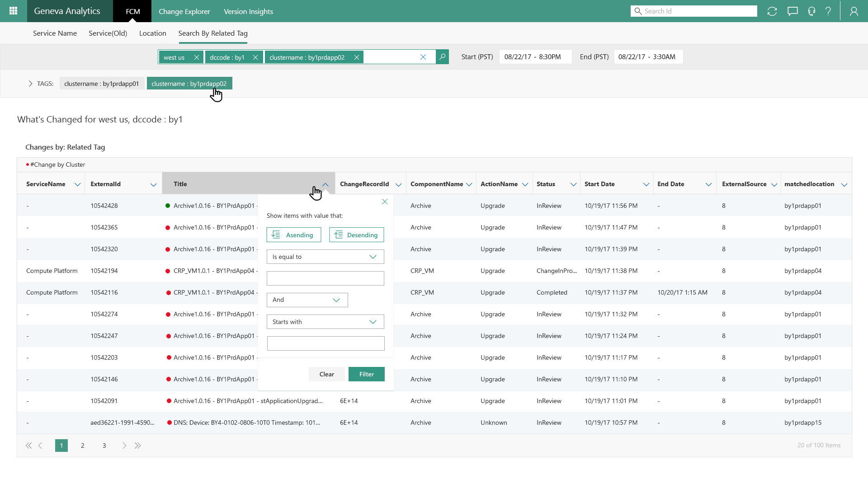The height and width of the screenshot is (488, 868).
Task: Open the user profile icon
Action: pyautogui.click(x=854, y=11)
